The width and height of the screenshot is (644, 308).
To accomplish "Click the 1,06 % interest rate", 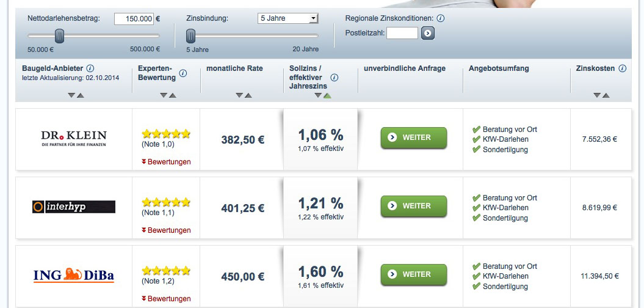I will (x=320, y=134).
